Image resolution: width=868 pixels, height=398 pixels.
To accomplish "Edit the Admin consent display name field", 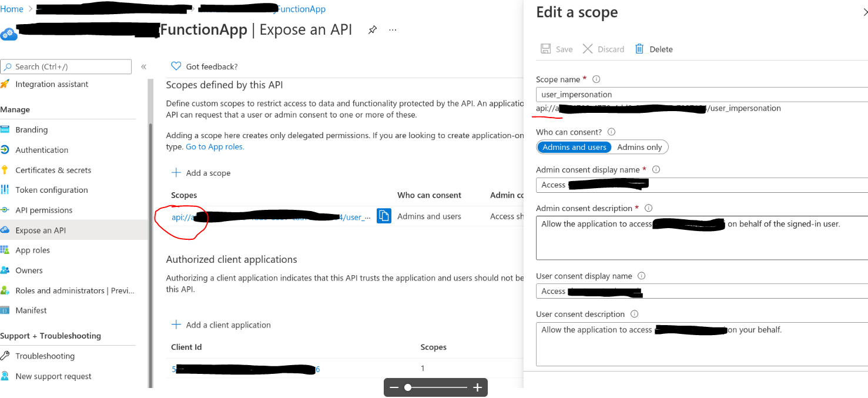I will tap(702, 185).
